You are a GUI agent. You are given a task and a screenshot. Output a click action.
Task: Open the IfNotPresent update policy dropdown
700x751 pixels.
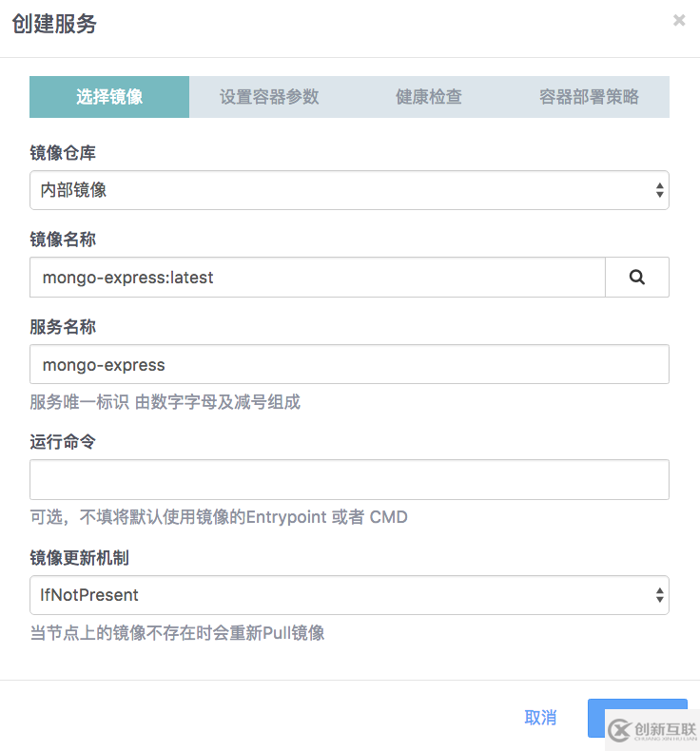click(x=349, y=595)
